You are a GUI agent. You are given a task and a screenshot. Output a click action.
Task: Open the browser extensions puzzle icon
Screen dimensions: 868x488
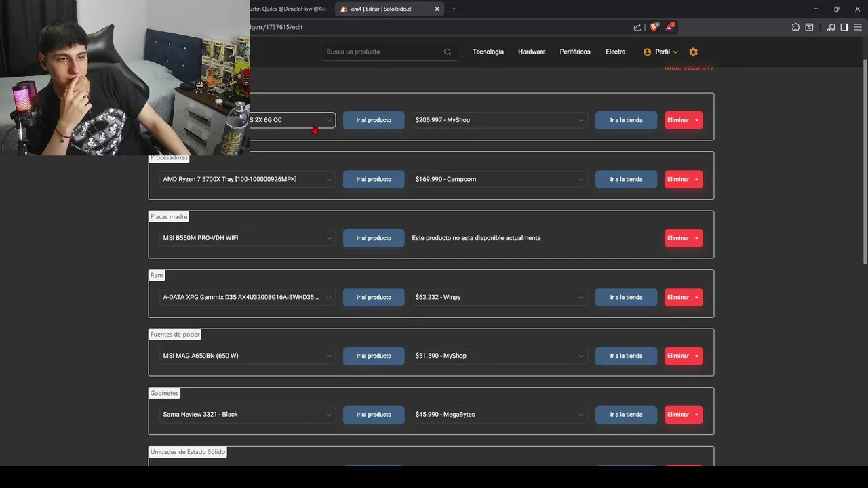click(795, 27)
